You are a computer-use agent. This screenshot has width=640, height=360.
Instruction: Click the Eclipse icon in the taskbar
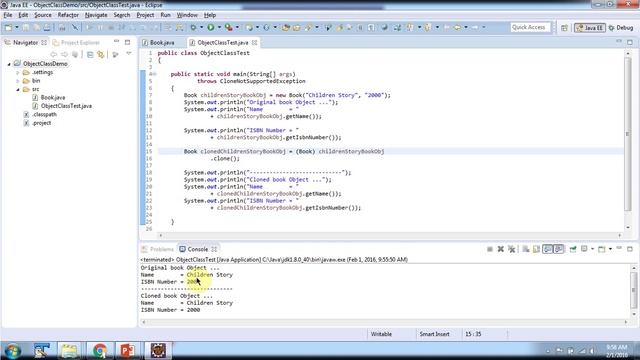click(x=158, y=350)
